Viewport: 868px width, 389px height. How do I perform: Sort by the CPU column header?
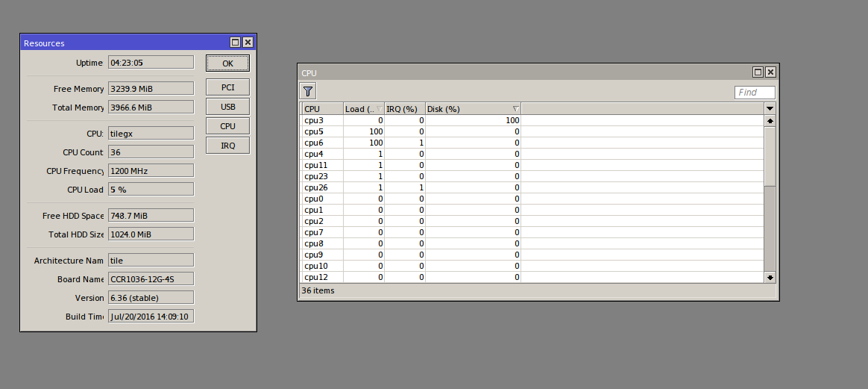[322, 108]
